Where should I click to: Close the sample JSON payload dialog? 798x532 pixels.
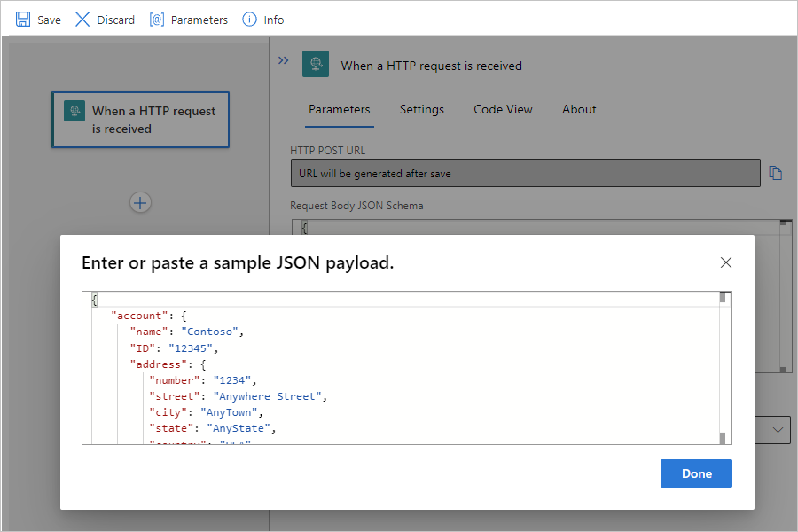pos(726,262)
